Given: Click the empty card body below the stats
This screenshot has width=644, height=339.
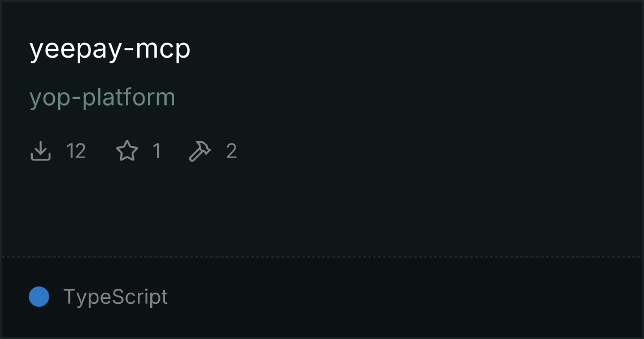Looking at the screenshot, I should (322, 210).
